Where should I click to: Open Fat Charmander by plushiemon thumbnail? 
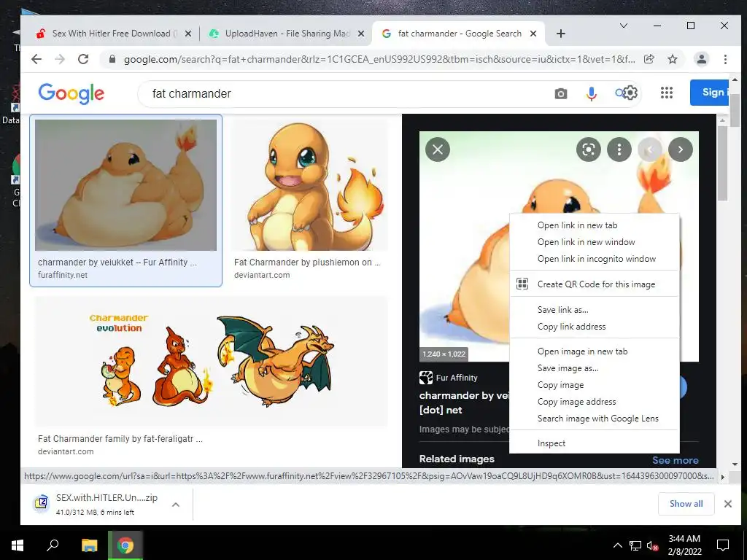(x=309, y=184)
